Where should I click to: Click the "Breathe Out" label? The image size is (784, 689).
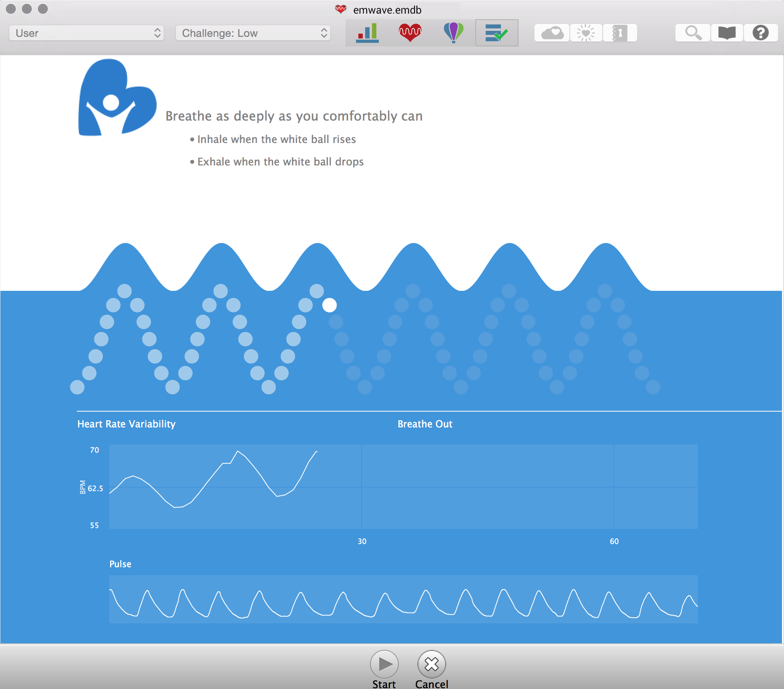[425, 424]
